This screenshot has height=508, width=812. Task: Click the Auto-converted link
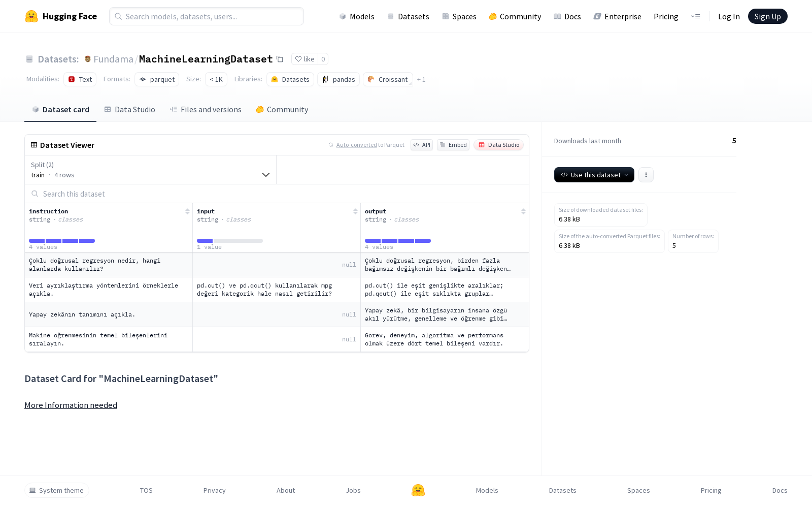(356, 145)
